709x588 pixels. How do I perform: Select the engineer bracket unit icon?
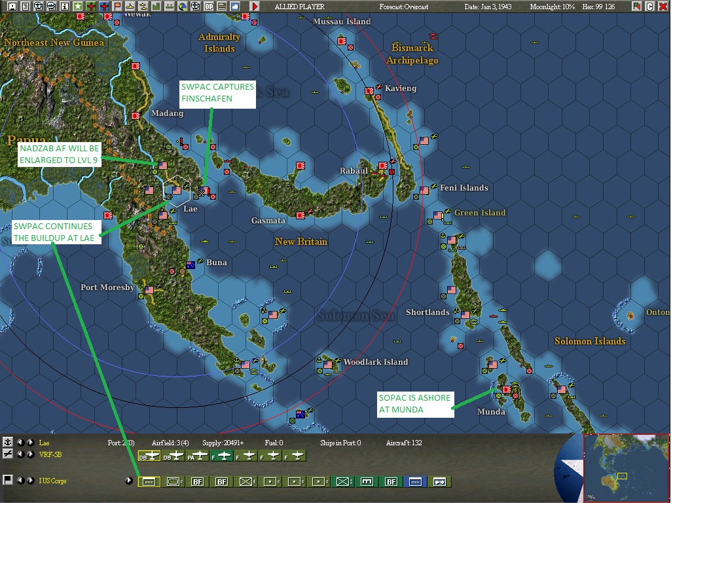pyautogui.click(x=367, y=482)
